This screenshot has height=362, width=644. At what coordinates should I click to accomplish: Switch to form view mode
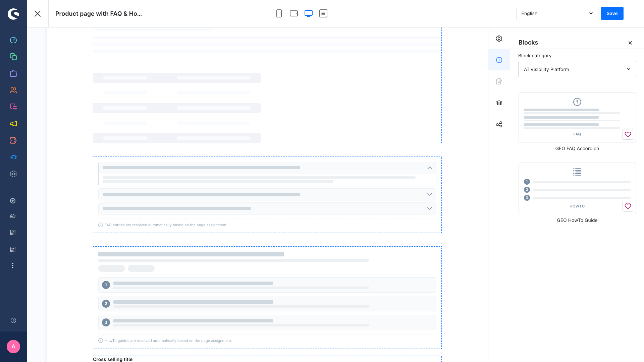pos(323,13)
